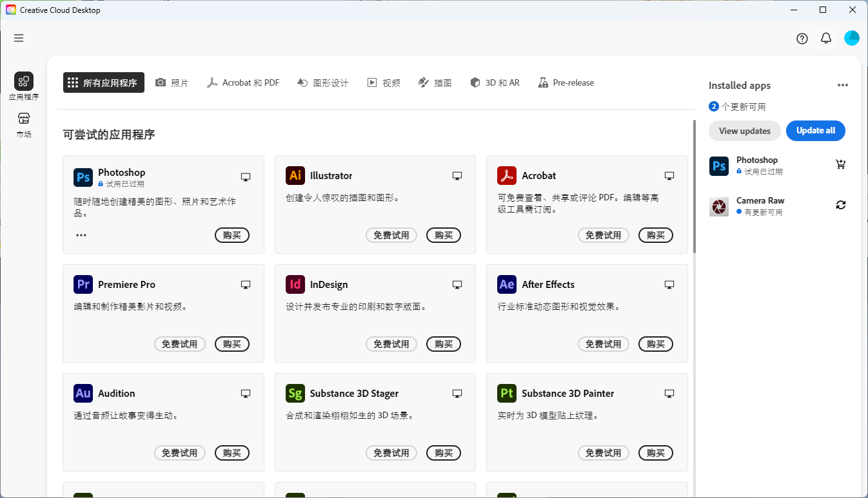Click the desktop monitor icon on Audition card
Viewport: 868px width, 498px height.
(x=246, y=394)
